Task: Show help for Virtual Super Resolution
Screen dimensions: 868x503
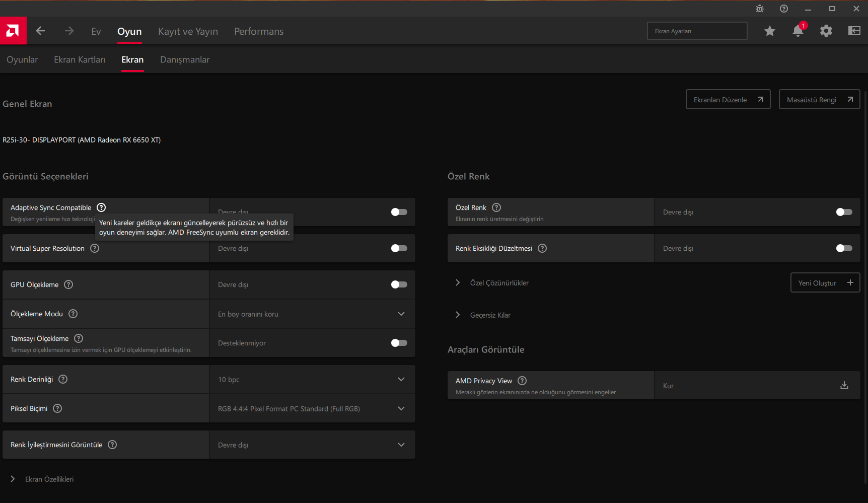Action: [95, 248]
